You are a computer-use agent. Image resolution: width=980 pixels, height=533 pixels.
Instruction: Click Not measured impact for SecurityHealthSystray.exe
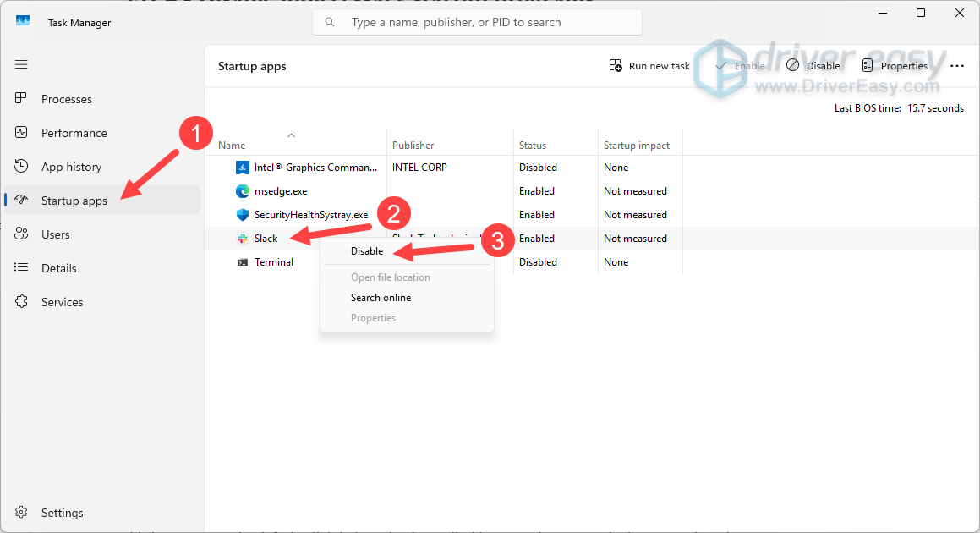(x=635, y=215)
